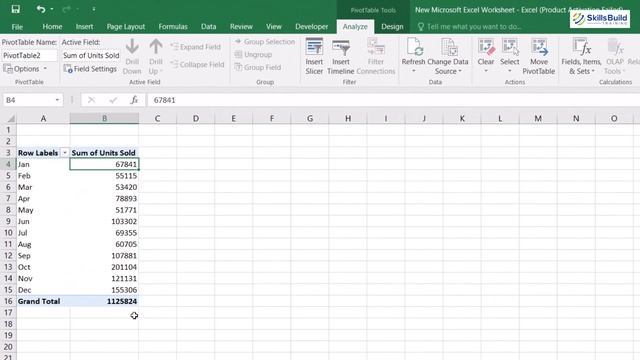This screenshot has height=360, width=640.
Task: Click Collapse Field
Action: (198, 64)
